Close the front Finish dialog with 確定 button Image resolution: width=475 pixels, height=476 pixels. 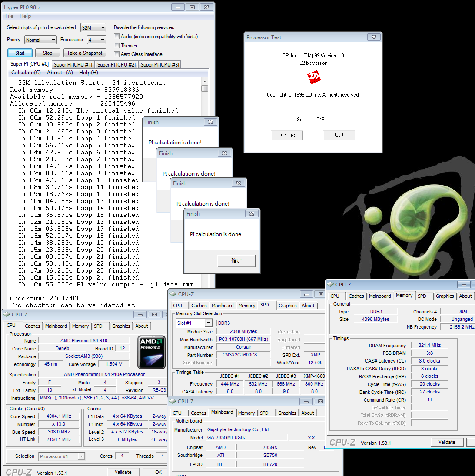(x=252, y=214)
